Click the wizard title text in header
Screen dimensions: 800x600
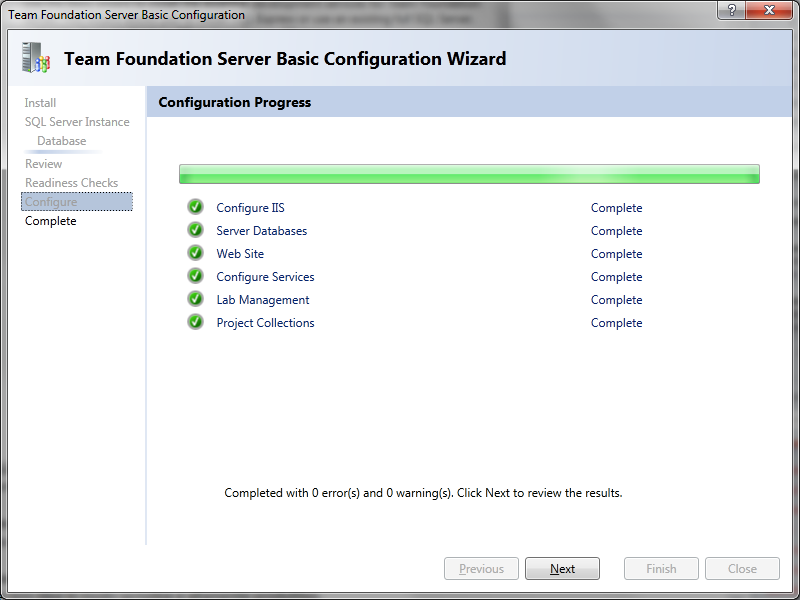[x=285, y=59]
